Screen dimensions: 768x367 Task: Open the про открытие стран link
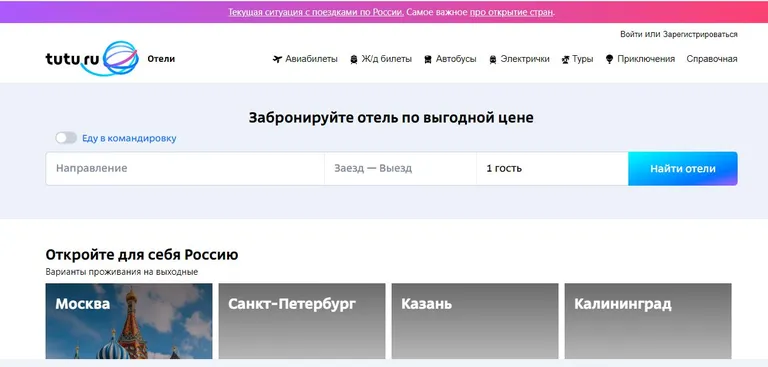[x=511, y=12]
